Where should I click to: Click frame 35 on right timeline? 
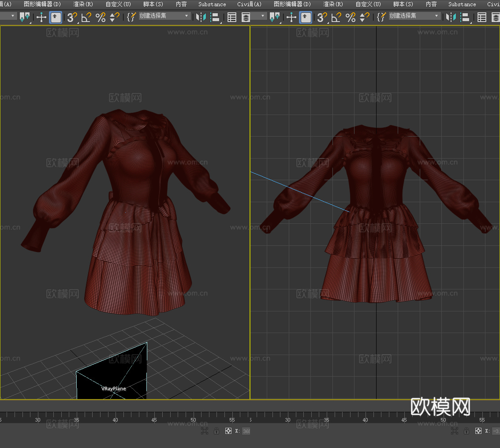(327, 420)
